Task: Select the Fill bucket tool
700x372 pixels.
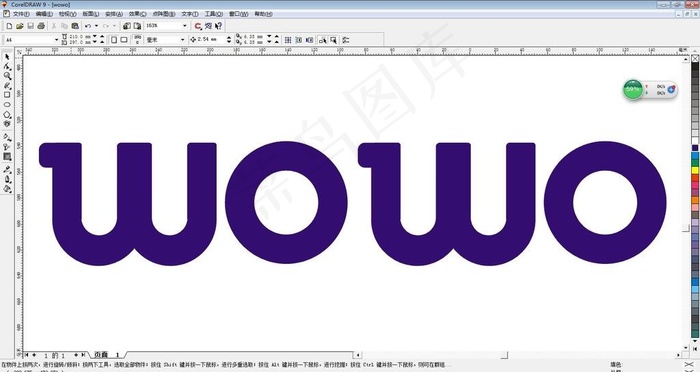Action: point(7,188)
